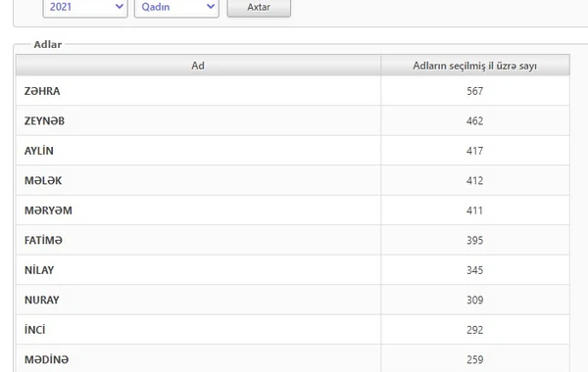Click the count 567 for ZƏHRA
The width and height of the screenshot is (588, 372).
coord(474,91)
